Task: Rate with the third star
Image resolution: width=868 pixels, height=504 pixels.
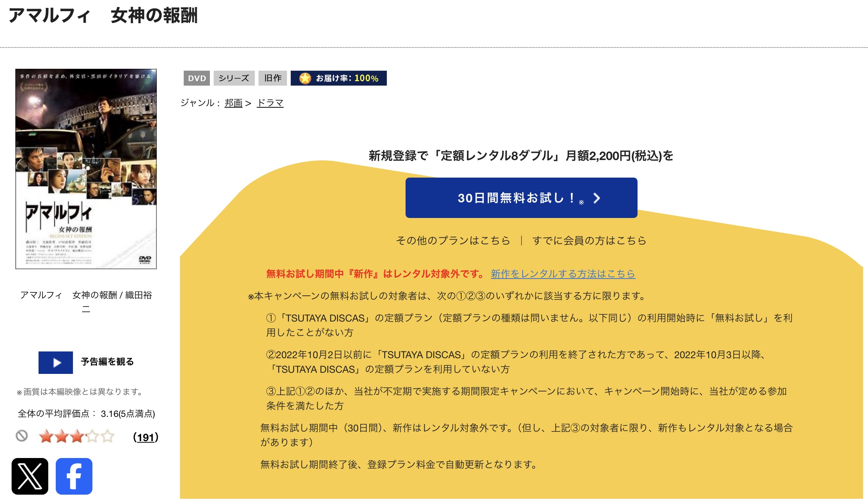Action: [x=77, y=436]
